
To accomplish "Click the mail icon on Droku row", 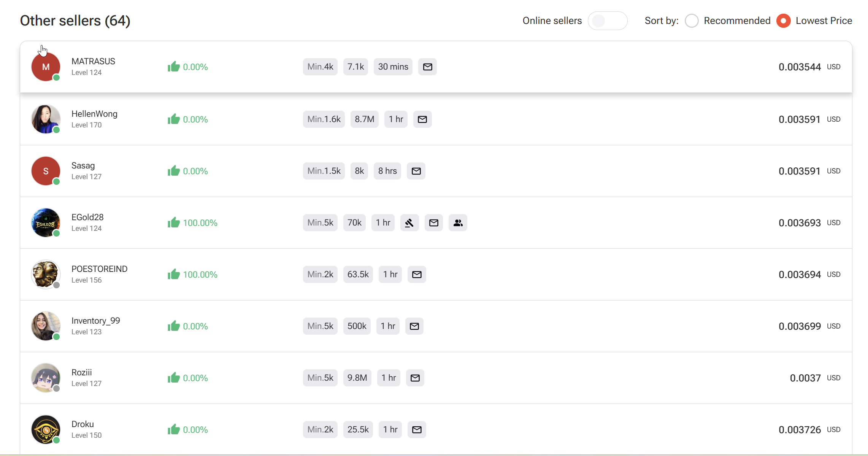I will 417,430.
